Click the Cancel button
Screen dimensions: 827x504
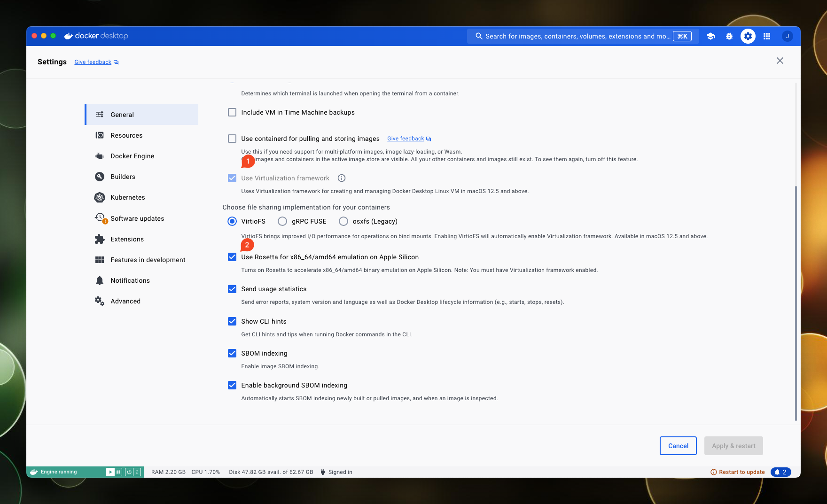(x=678, y=446)
